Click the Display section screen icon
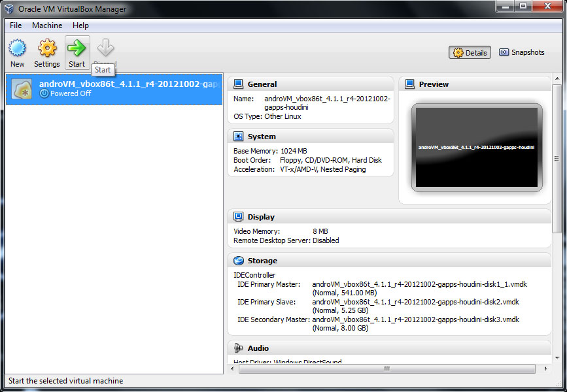 (238, 217)
